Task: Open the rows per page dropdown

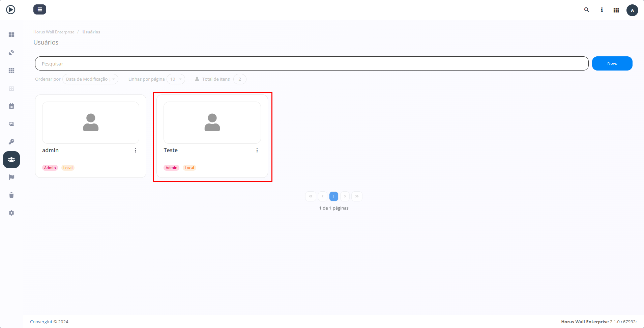Action: pyautogui.click(x=176, y=79)
